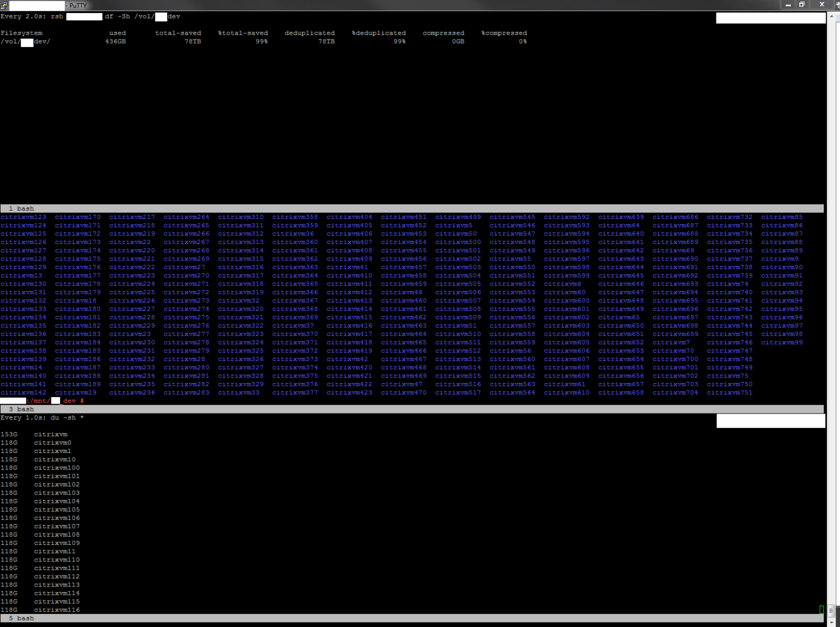Place focus on the green terminal cursor
The height and width of the screenshot is (627, 840).
(821, 608)
